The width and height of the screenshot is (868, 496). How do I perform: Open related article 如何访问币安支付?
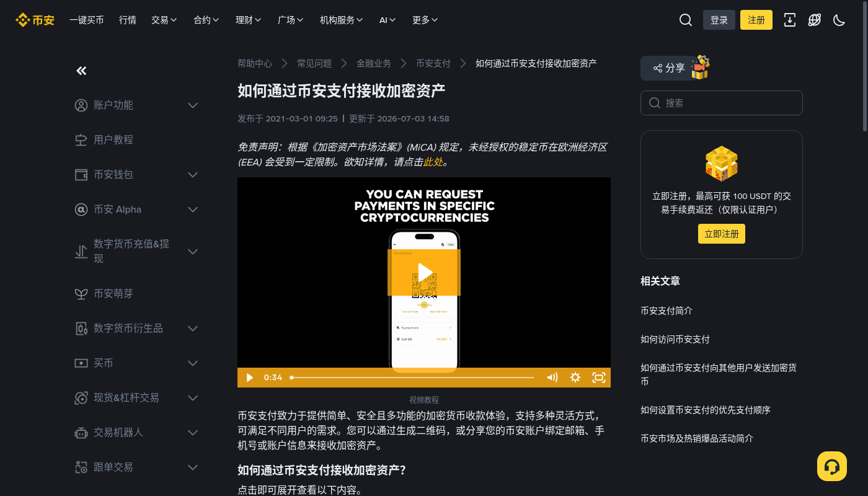[675, 339]
